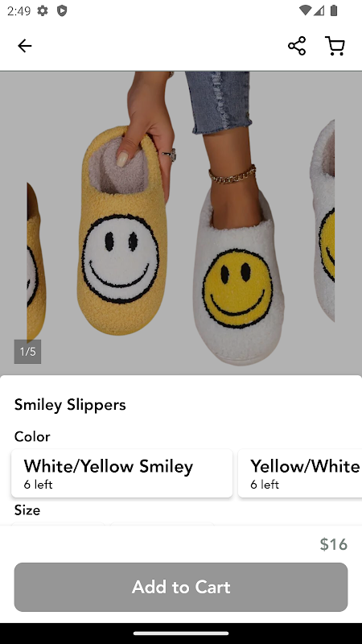Tap the $16 price label
The width and height of the screenshot is (362, 644).
334,544
